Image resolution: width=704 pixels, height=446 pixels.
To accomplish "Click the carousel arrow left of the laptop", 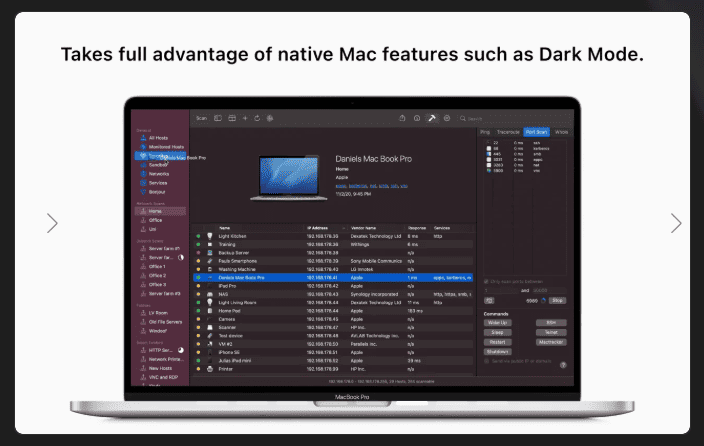I will point(52,223).
